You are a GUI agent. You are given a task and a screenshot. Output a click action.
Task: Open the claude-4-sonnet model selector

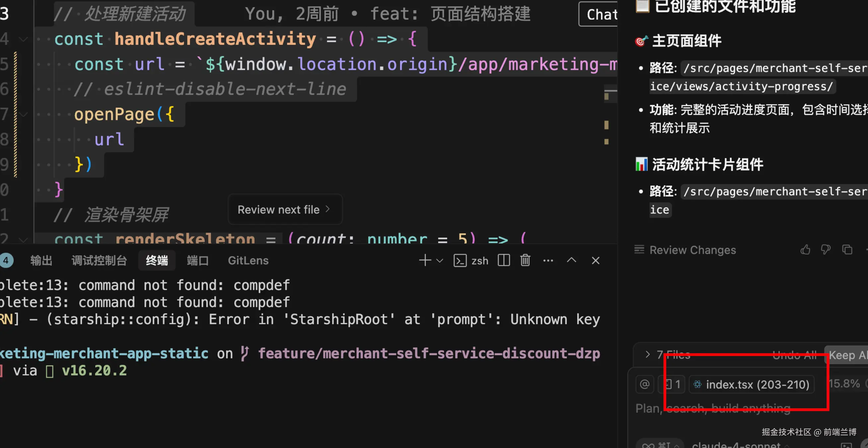[736, 445]
